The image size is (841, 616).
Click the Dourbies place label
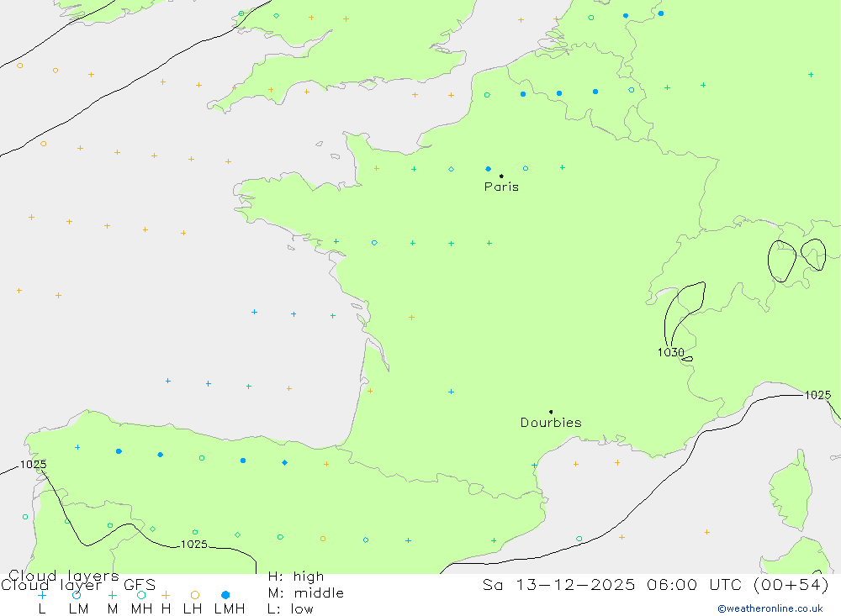tap(551, 423)
